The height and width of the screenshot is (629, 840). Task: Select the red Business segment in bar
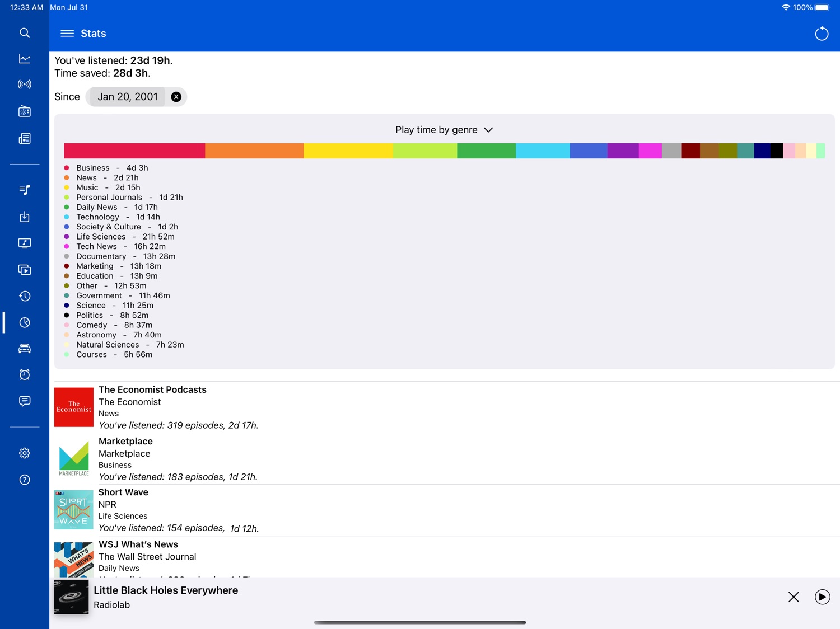134,151
